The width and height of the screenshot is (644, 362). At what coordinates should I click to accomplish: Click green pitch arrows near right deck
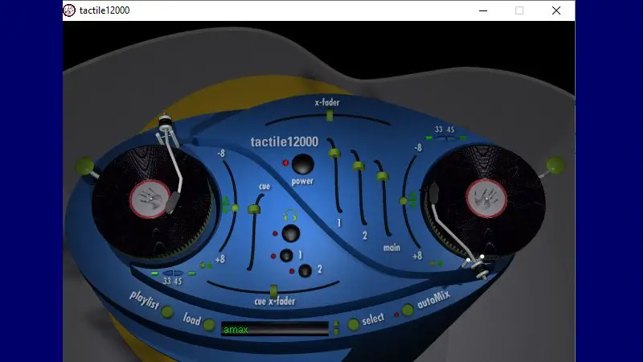[x=412, y=200]
